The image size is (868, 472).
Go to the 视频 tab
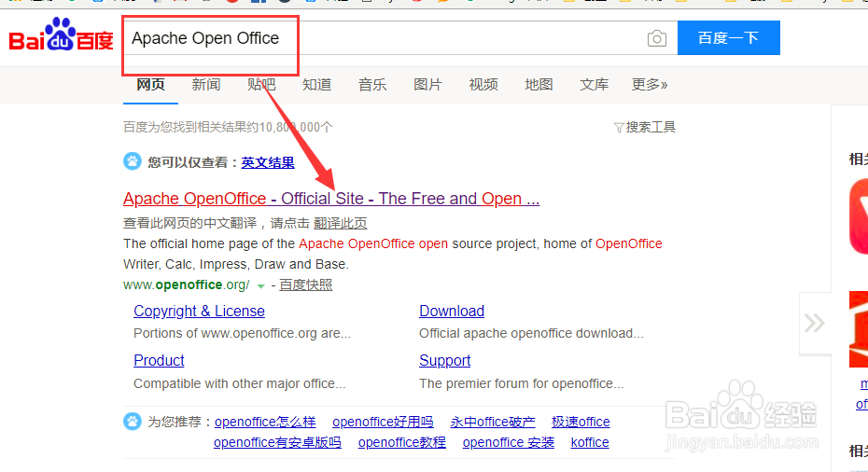(x=483, y=85)
